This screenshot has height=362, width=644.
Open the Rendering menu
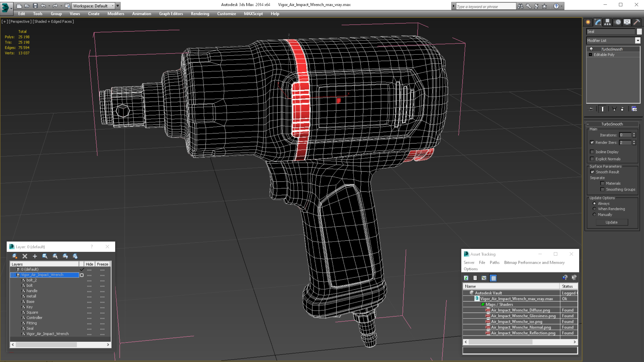pos(200,14)
